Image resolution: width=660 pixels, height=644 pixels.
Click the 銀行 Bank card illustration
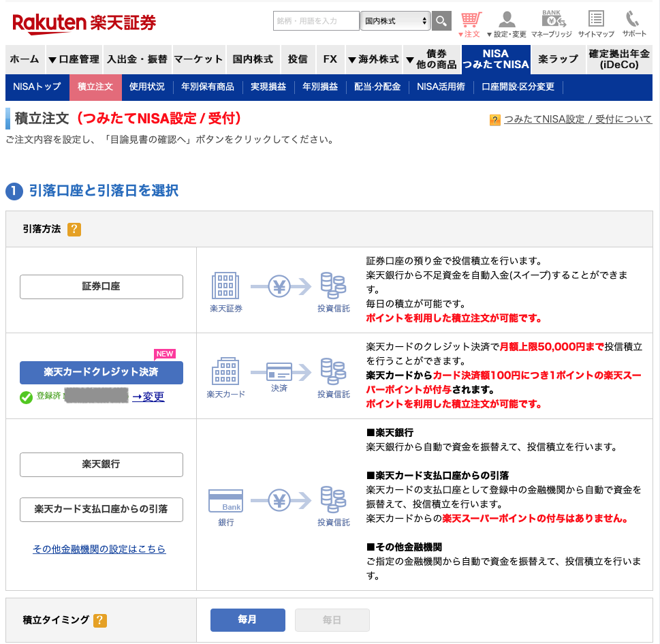(225, 501)
